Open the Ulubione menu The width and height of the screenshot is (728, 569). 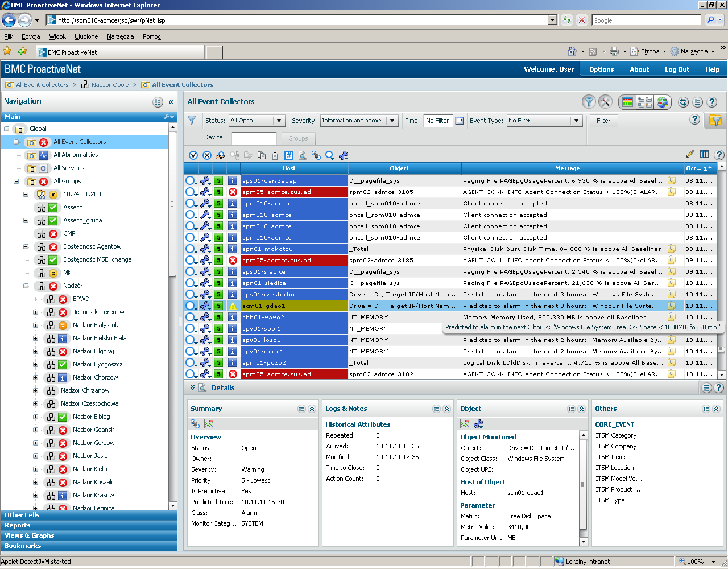point(86,36)
